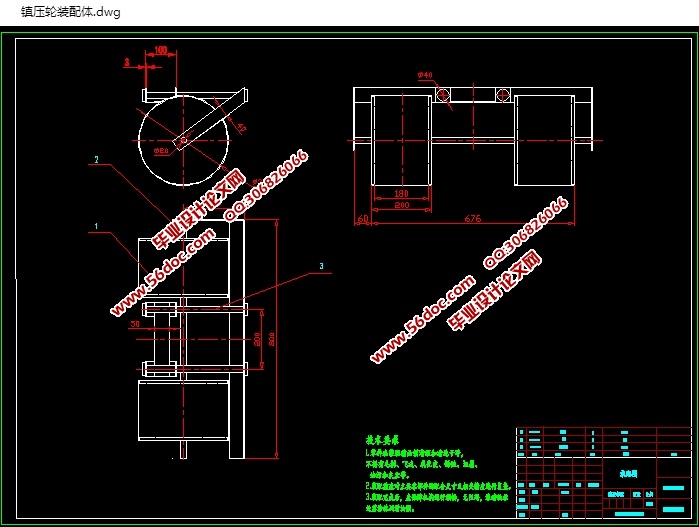Select the green 技术要求 heading text
Viewport: 699px width, 527px height.
386,439
